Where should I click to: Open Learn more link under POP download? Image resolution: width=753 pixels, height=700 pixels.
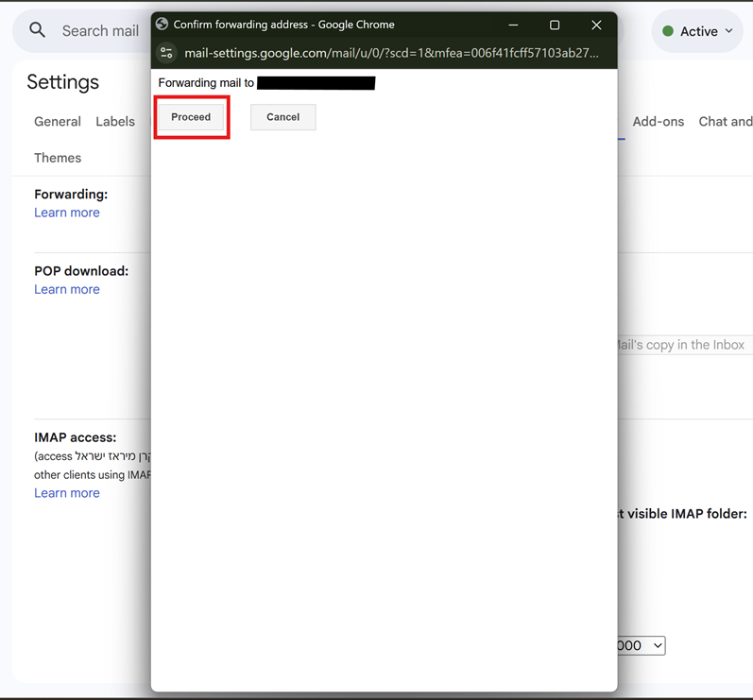(67, 289)
